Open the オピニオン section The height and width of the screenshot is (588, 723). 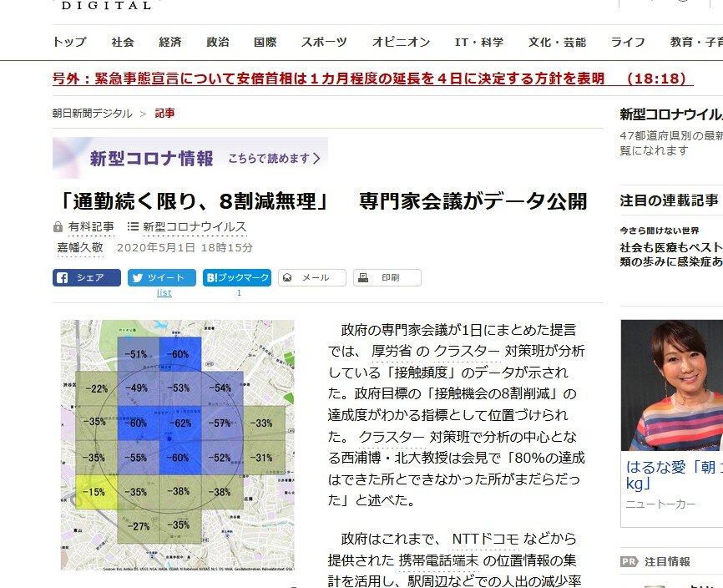click(x=401, y=42)
